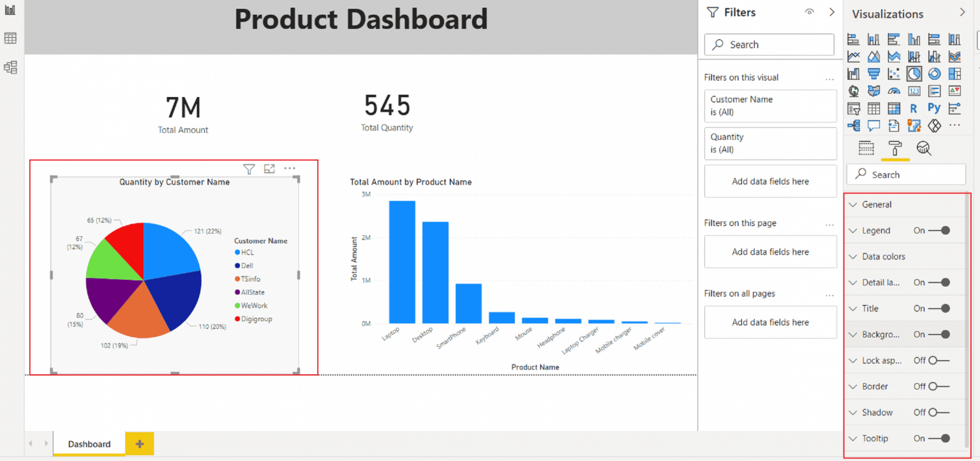Turn on the Shadow toggle
The height and width of the screenshot is (461, 980).
coord(937,412)
